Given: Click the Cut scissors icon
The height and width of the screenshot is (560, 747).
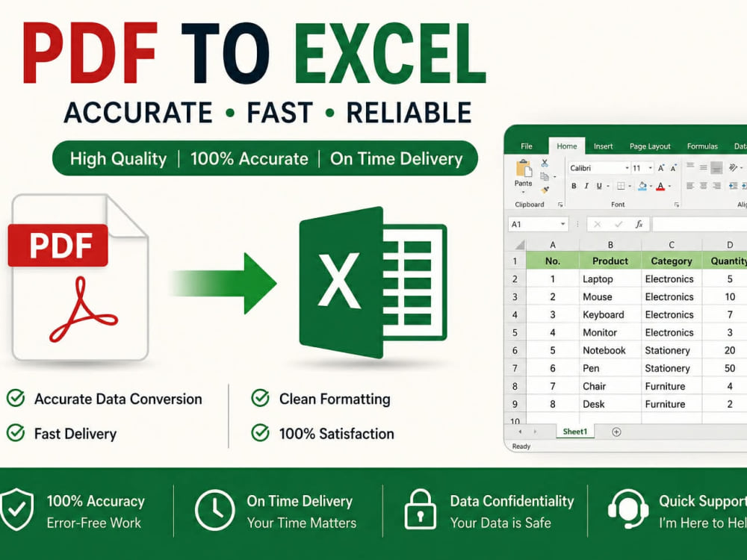Looking at the screenshot, I should (545, 164).
